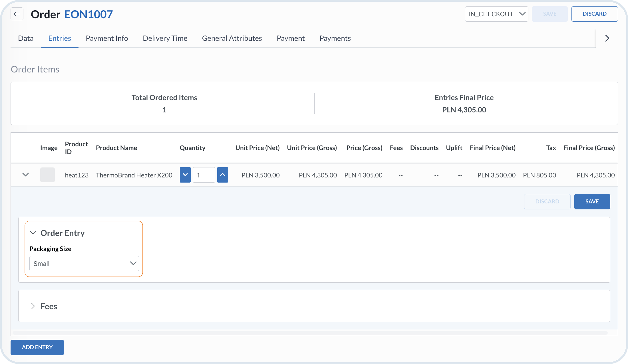Decrease quantity with the down stepper

(185, 175)
